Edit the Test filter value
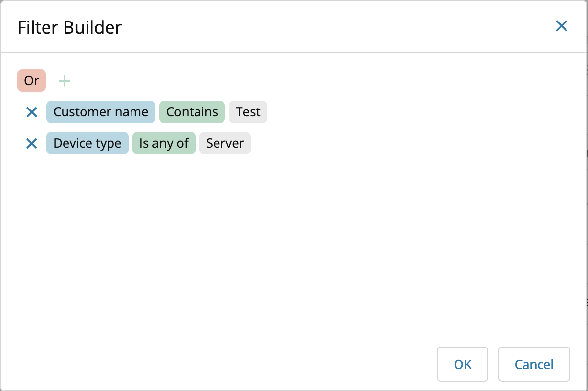 pos(248,112)
